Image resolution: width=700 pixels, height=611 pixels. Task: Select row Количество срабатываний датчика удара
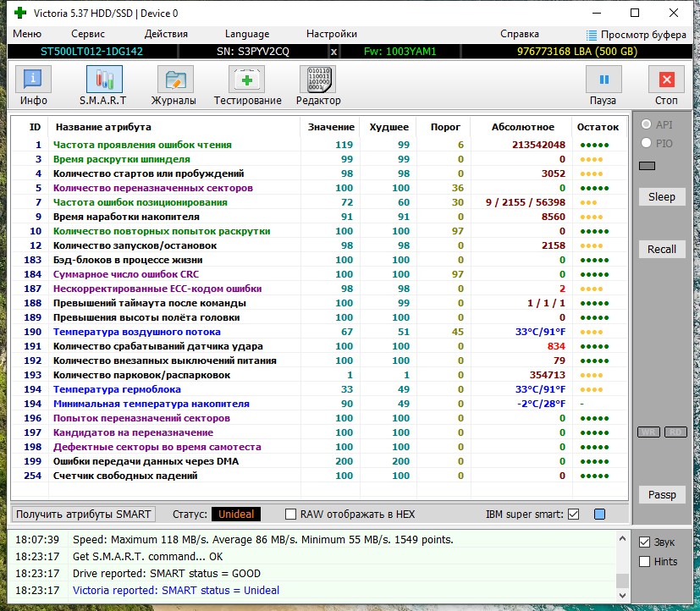coord(319,346)
